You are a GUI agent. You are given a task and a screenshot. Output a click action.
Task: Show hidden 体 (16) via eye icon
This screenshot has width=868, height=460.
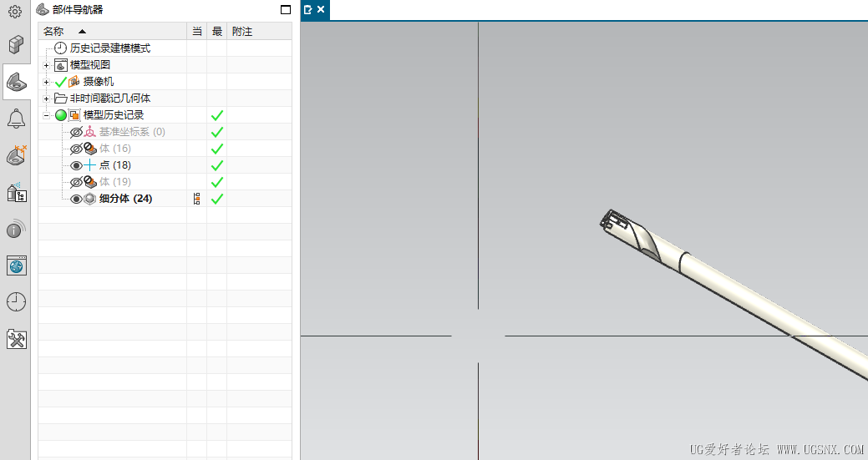[76, 148]
